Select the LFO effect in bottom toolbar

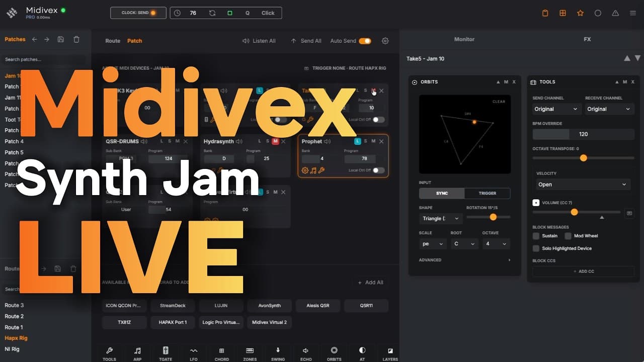coord(194,354)
